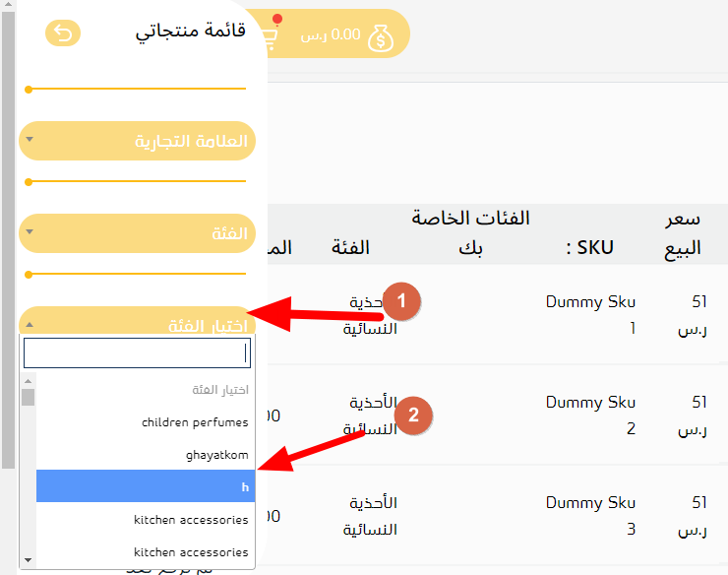Click the سعر البيع column header
Viewport: 728px width, 575px height.
click(682, 233)
